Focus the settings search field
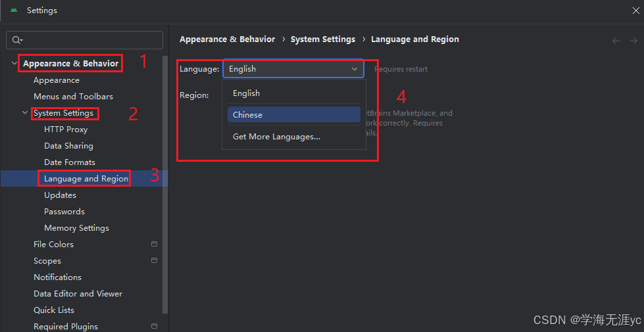 click(x=85, y=40)
